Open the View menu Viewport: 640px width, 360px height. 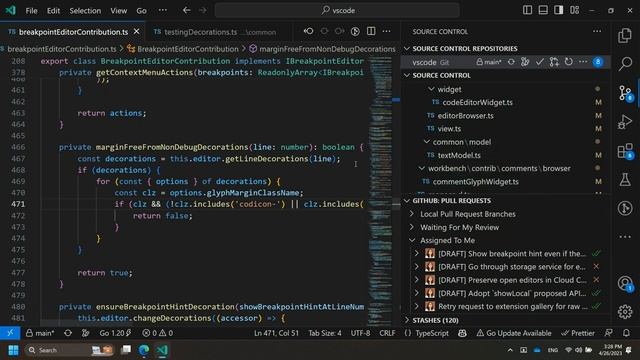click(x=118, y=11)
